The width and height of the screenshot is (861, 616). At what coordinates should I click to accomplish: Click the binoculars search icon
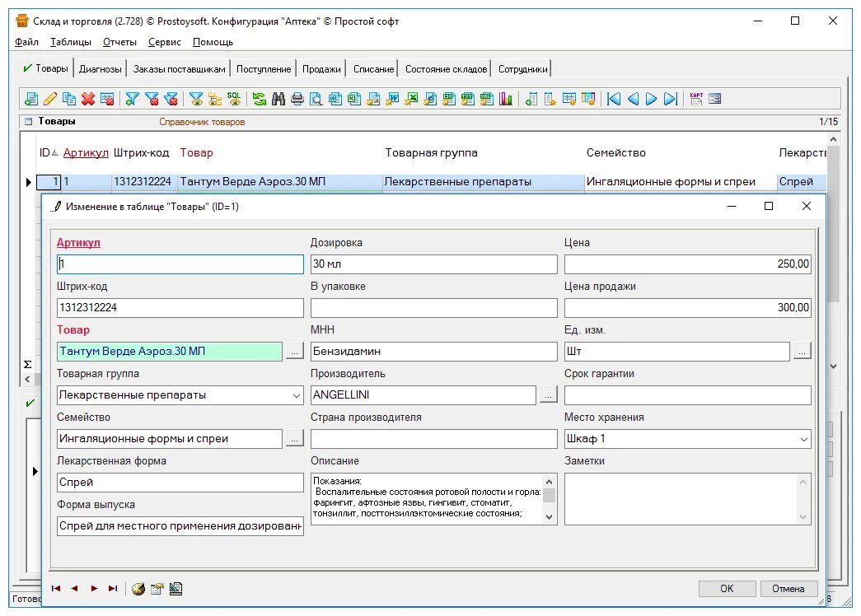coord(278,99)
